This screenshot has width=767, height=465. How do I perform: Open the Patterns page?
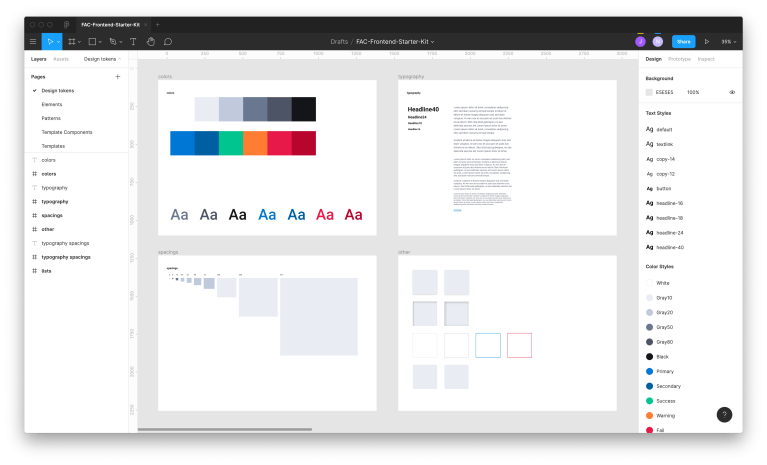pos(51,118)
